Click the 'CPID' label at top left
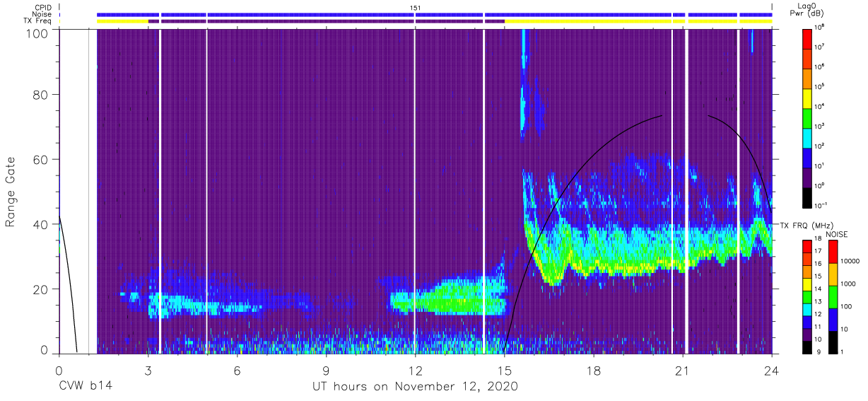Image resolution: width=868 pixels, height=401 pixels. (42, 7)
